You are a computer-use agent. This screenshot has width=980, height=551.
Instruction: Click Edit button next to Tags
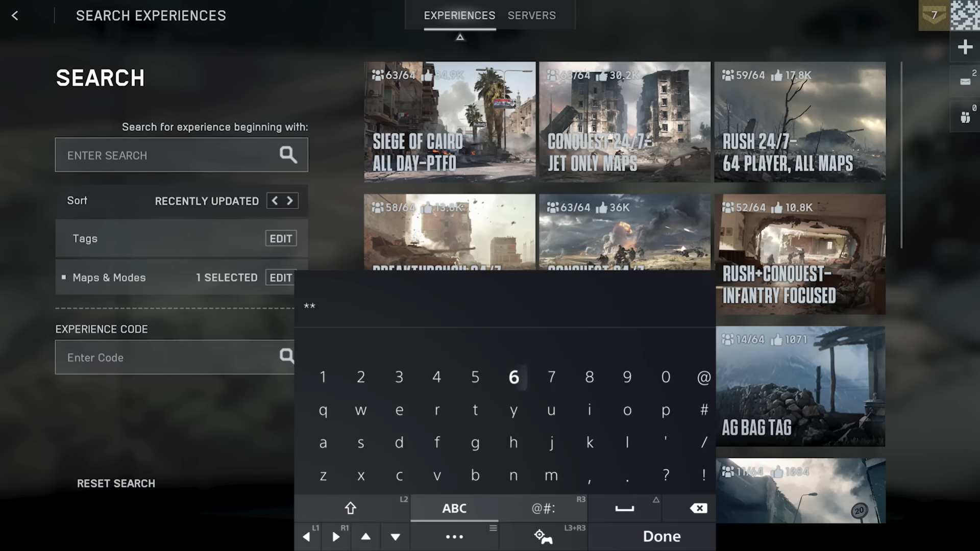pyautogui.click(x=281, y=238)
